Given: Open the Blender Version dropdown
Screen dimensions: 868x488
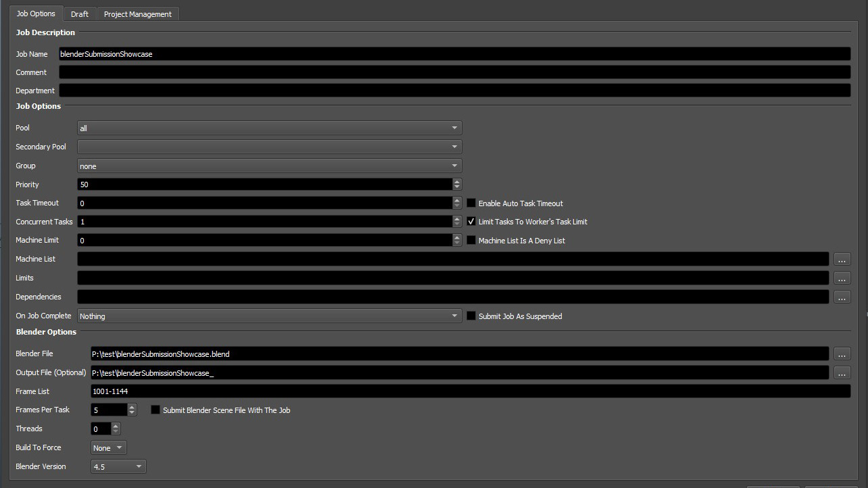Looking at the screenshot, I should pyautogui.click(x=118, y=466).
